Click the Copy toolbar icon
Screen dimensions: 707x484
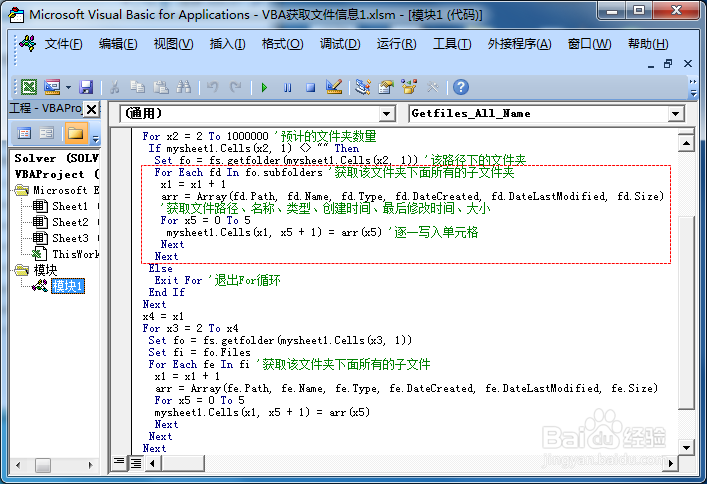click(137, 87)
